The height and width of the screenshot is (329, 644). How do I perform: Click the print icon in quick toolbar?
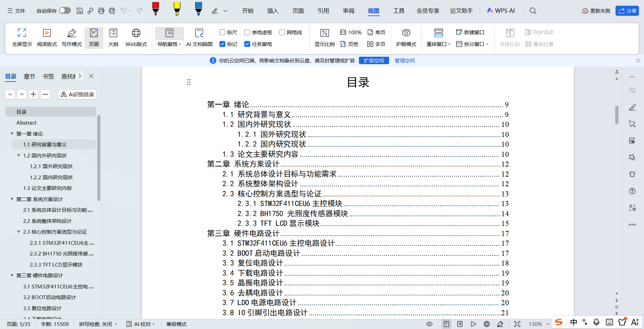101,11
